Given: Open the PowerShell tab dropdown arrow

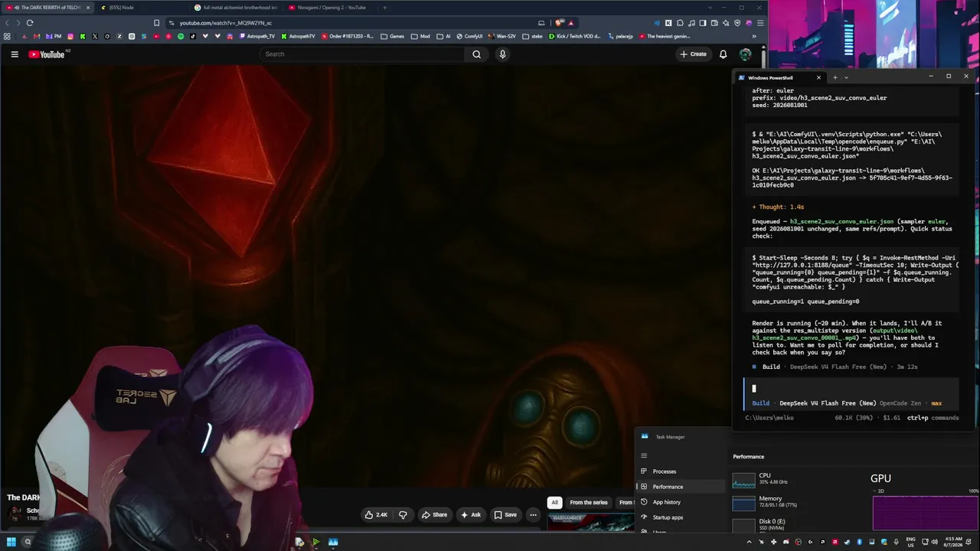Looking at the screenshot, I should coord(846,77).
